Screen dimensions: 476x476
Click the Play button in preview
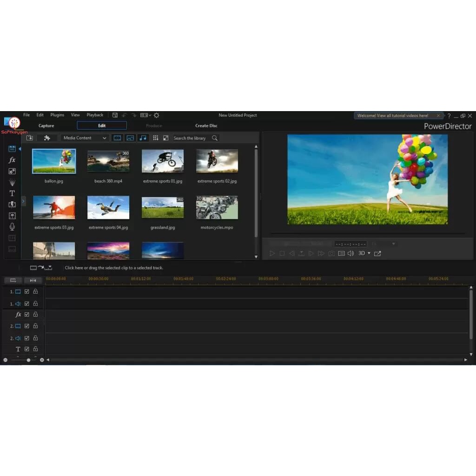tap(272, 253)
